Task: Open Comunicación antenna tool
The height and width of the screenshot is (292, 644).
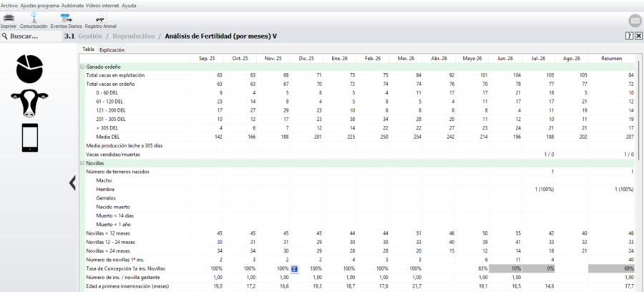Action: 34,18
